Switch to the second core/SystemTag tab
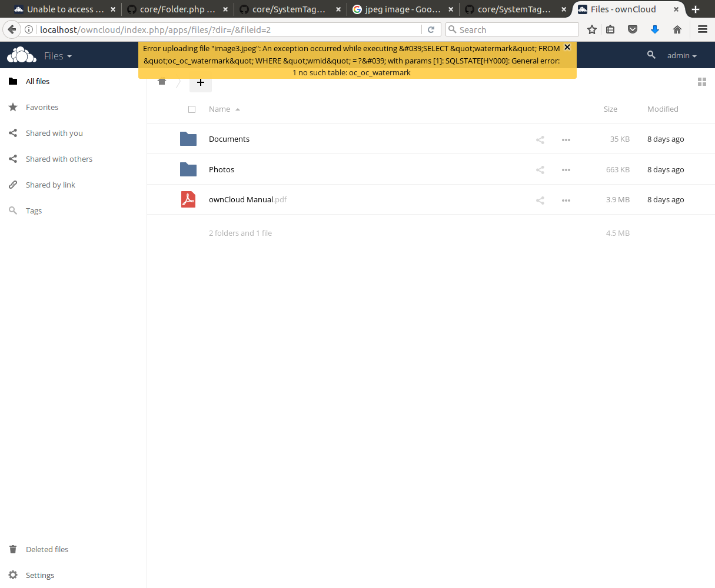This screenshot has width=715, height=588. tap(515, 9)
